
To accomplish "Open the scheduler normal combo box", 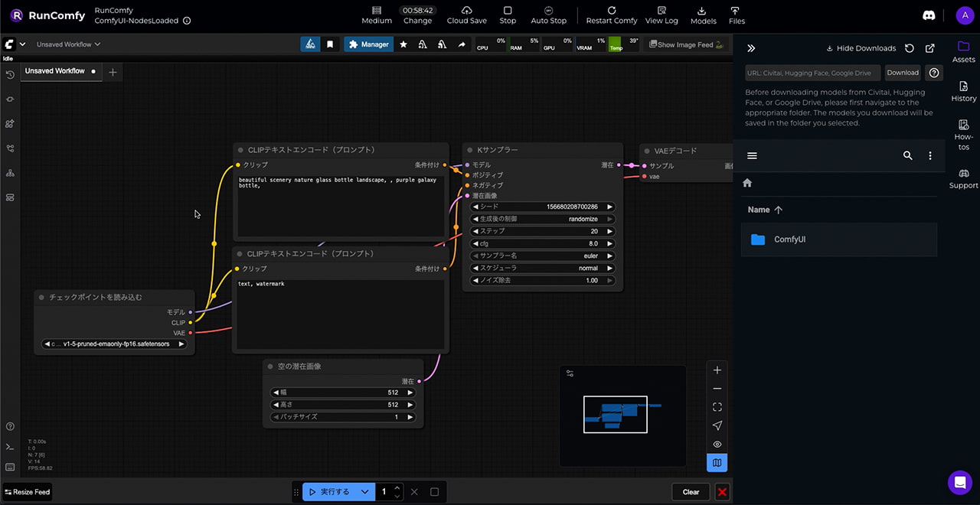I will tap(543, 269).
